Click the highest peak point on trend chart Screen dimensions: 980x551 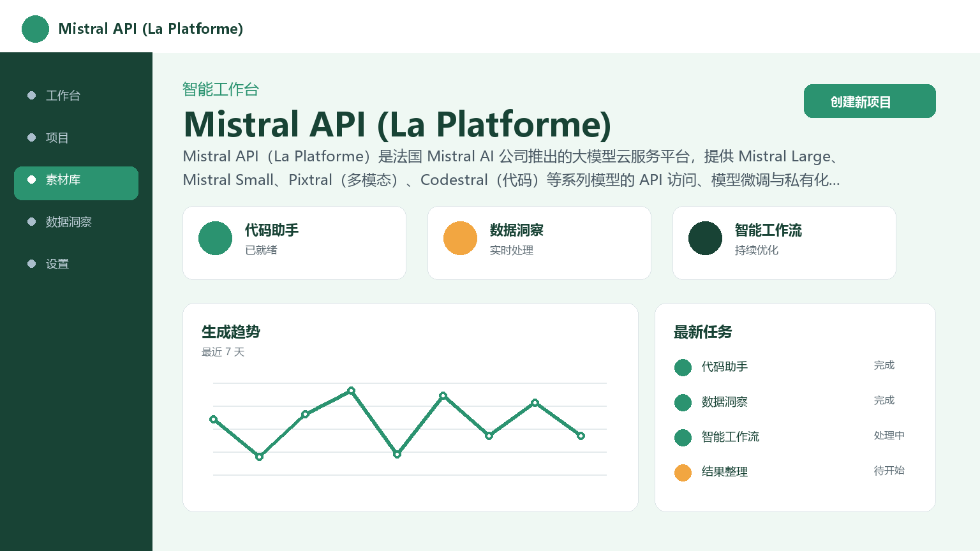352,390
